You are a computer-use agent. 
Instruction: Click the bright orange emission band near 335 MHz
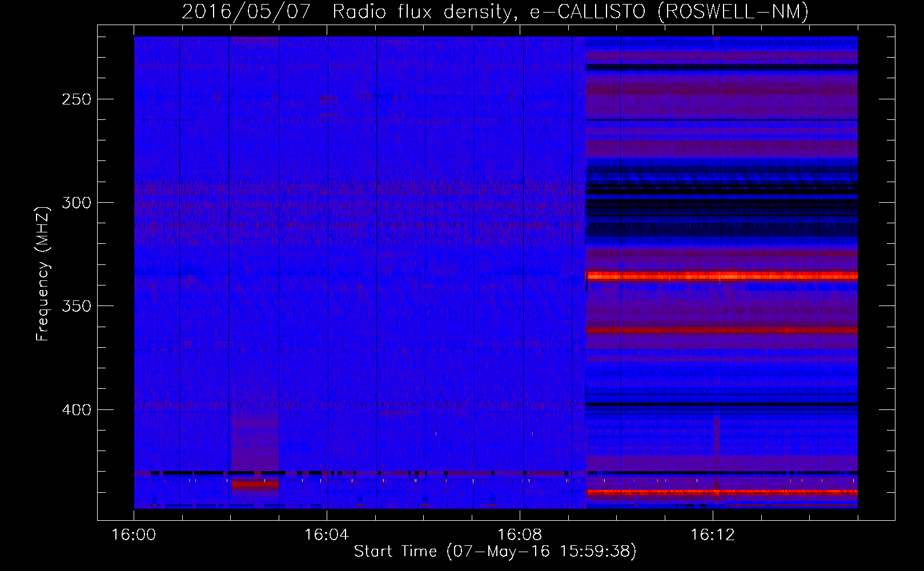722,276
